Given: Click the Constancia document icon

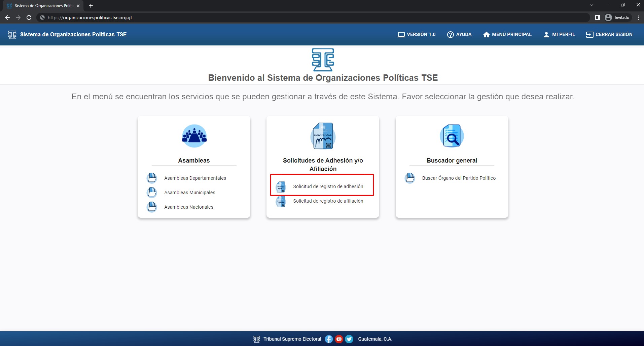Looking at the screenshot, I should click(323, 136).
